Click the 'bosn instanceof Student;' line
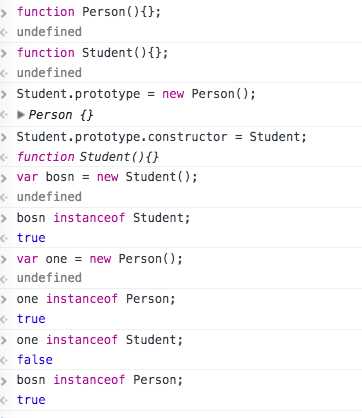The image size is (362, 418). (x=103, y=218)
